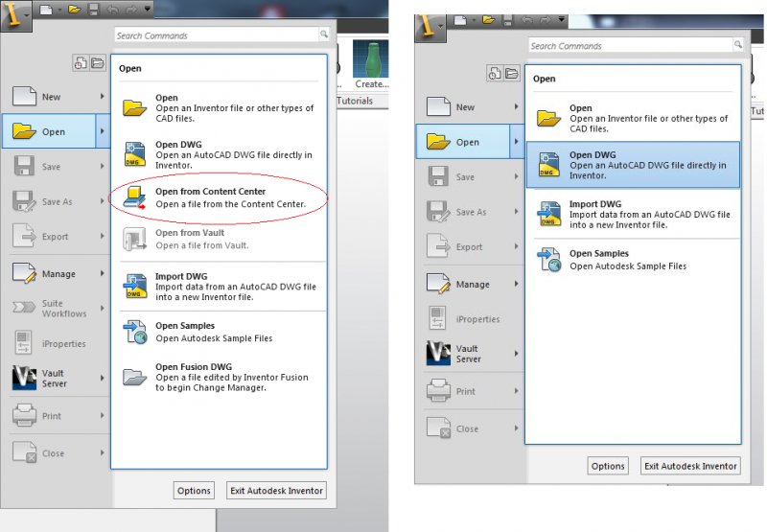
Task: Choose Open from Content Center in the left panel
Action: tap(220, 197)
